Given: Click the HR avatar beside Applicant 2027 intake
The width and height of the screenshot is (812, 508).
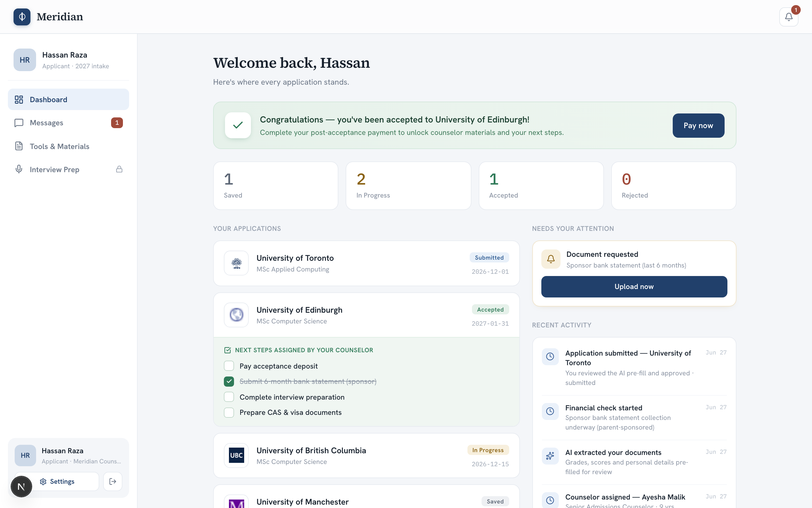Looking at the screenshot, I should (25, 60).
